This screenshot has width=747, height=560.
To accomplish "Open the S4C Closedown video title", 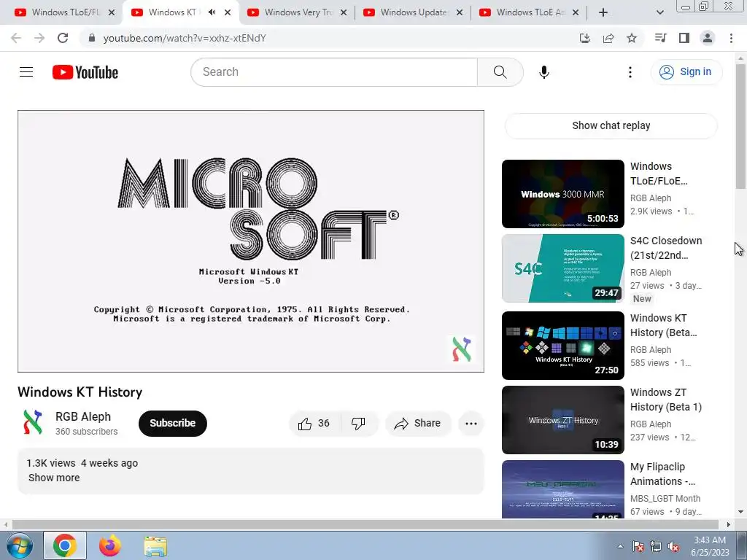I will pyautogui.click(x=666, y=248).
